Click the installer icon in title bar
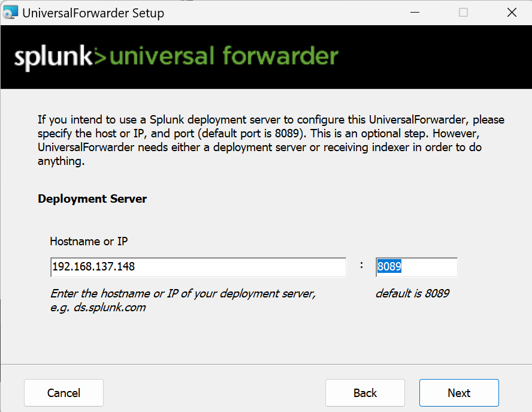This screenshot has height=412, width=532. point(10,13)
